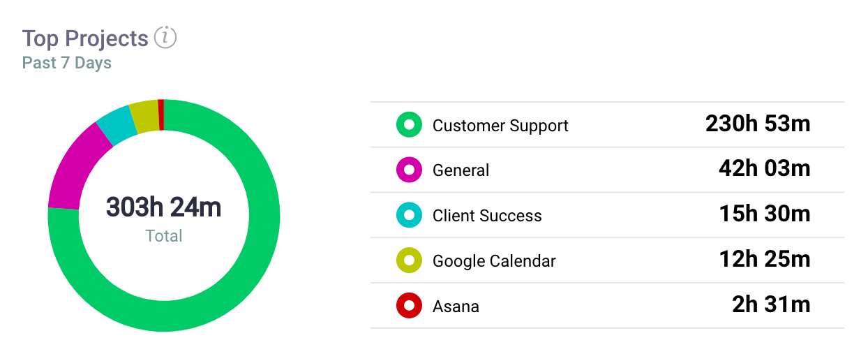Click the 42h 03m General duration
The width and height of the screenshot is (868, 354).
(x=765, y=169)
